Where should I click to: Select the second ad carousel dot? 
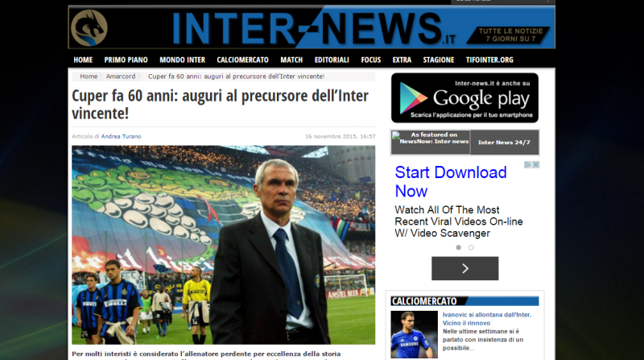click(x=471, y=247)
